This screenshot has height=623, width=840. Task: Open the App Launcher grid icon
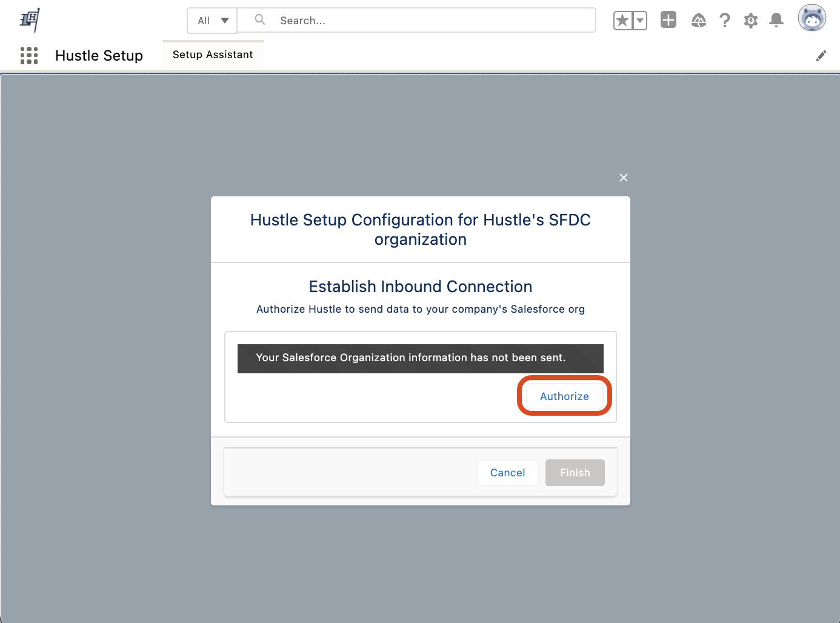tap(29, 56)
